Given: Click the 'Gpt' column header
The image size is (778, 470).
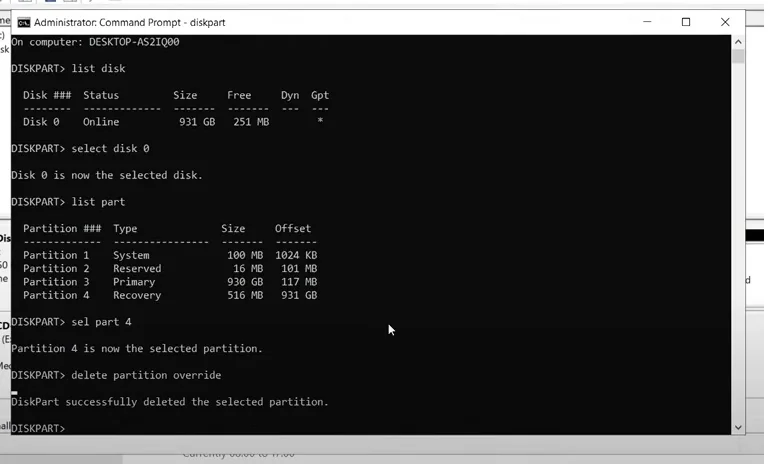Looking at the screenshot, I should 320,95.
